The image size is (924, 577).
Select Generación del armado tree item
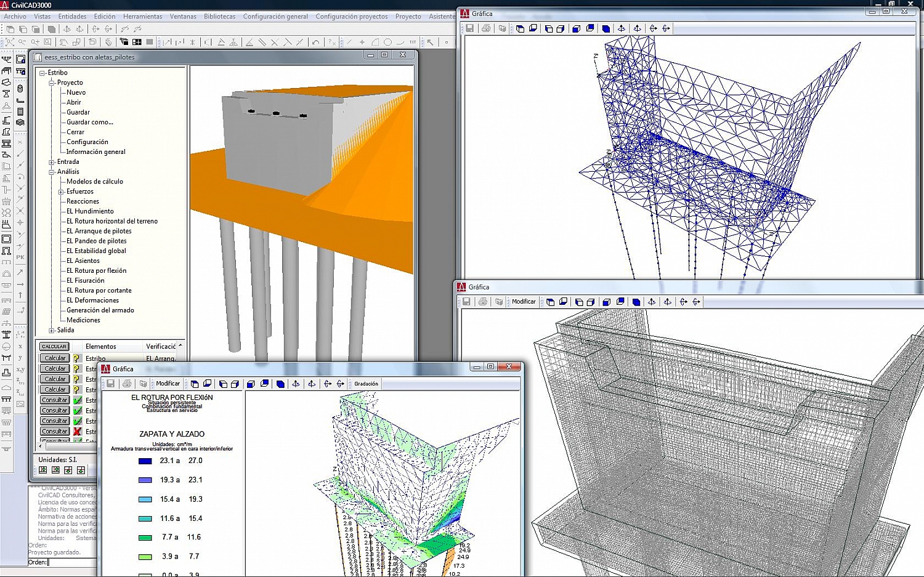tap(100, 310)
